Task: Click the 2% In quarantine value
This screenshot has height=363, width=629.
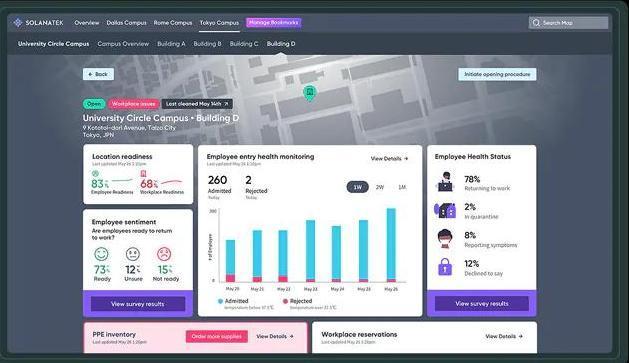Action: coord(470,207)
